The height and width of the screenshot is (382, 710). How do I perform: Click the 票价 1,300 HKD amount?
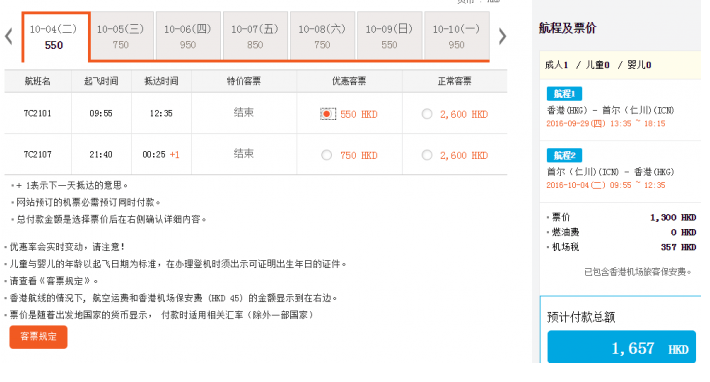(x=673, y=217)
